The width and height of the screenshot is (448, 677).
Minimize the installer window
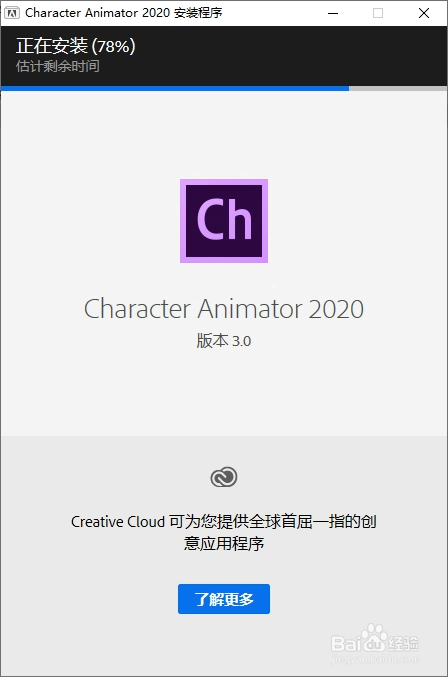click(333, 13)
